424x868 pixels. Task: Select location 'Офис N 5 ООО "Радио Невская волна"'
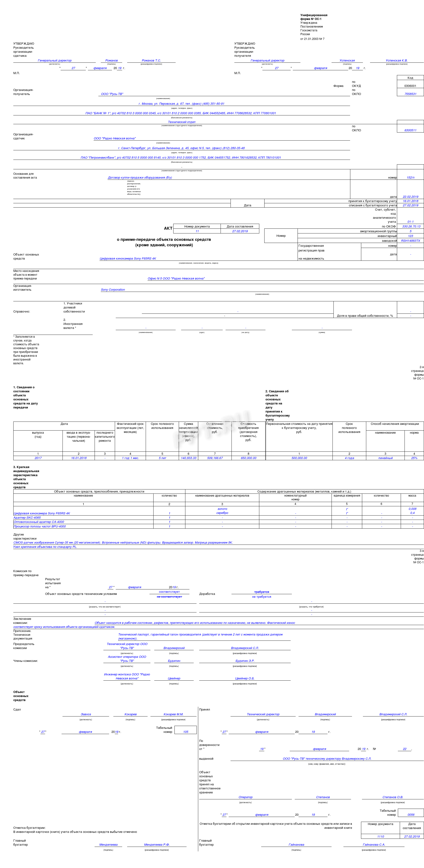coord(176,279)
